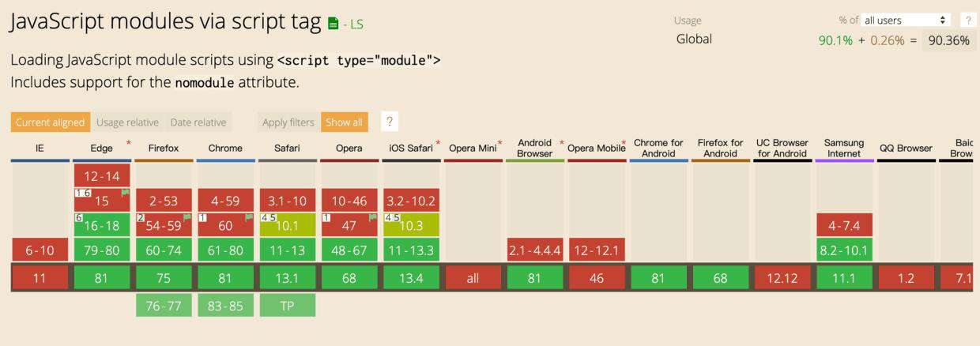Switch to Date relative view

[x=198, y=122]
